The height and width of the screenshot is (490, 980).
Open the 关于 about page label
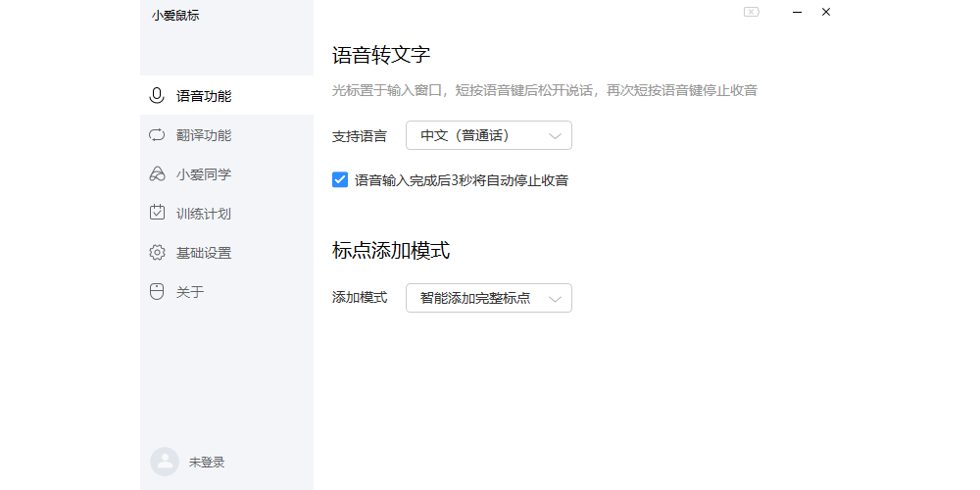click(190, 292)
